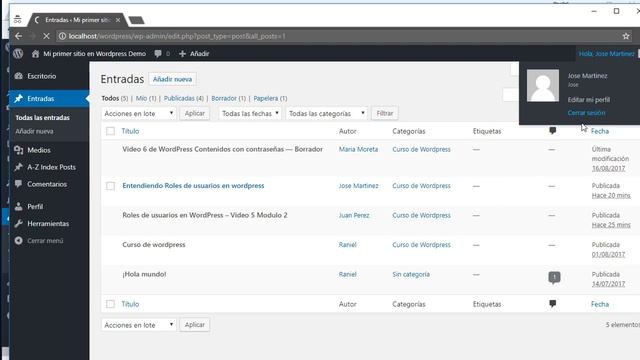Click the Herramientas wrench icon

pos(19,224)
